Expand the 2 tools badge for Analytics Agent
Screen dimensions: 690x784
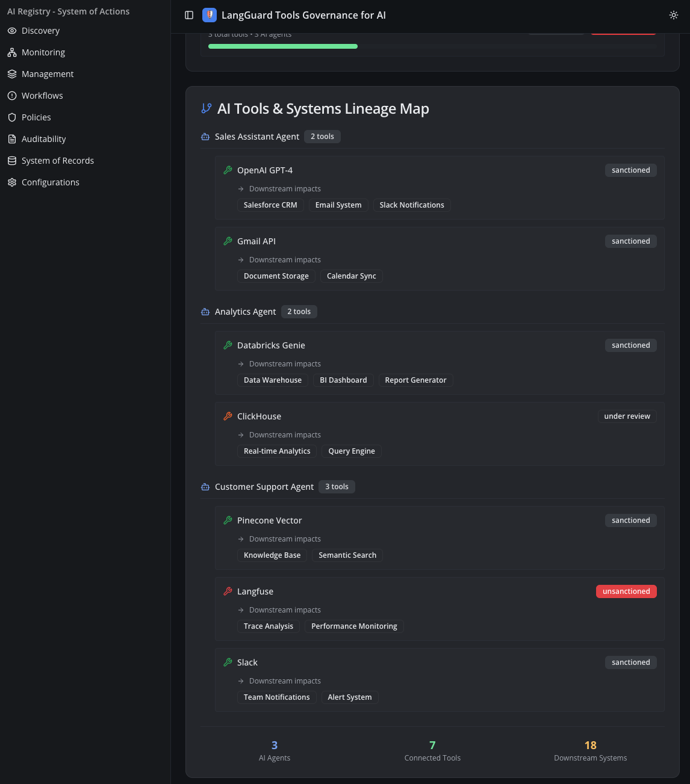pyautogui.click(x=299, y=311)
